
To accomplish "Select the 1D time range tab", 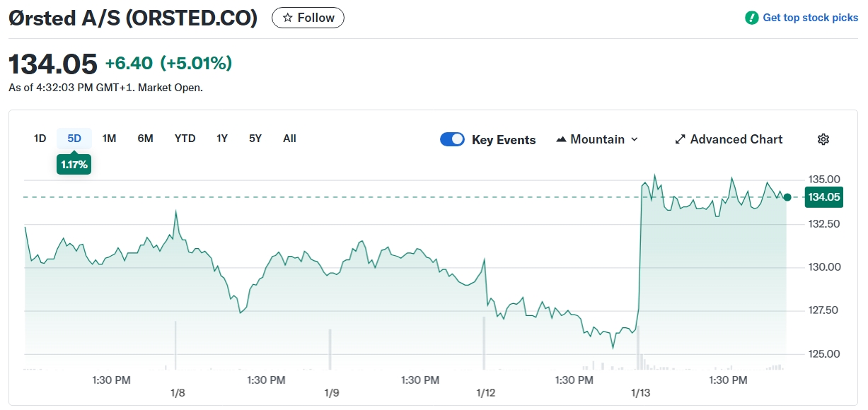I will [40, 139].
